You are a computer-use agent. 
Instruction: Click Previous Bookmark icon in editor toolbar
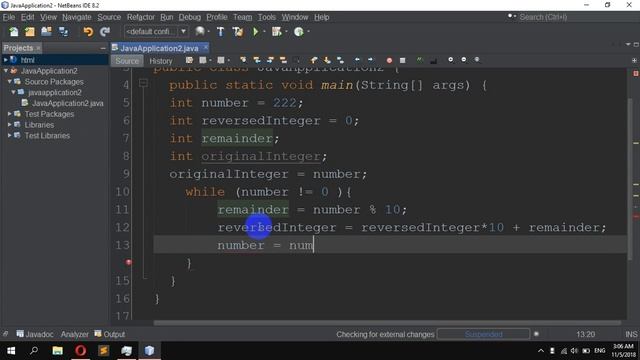[x=314, y=60]
